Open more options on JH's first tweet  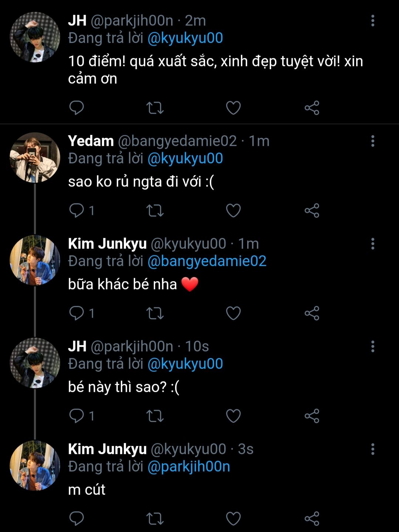[x=372, y=21]
